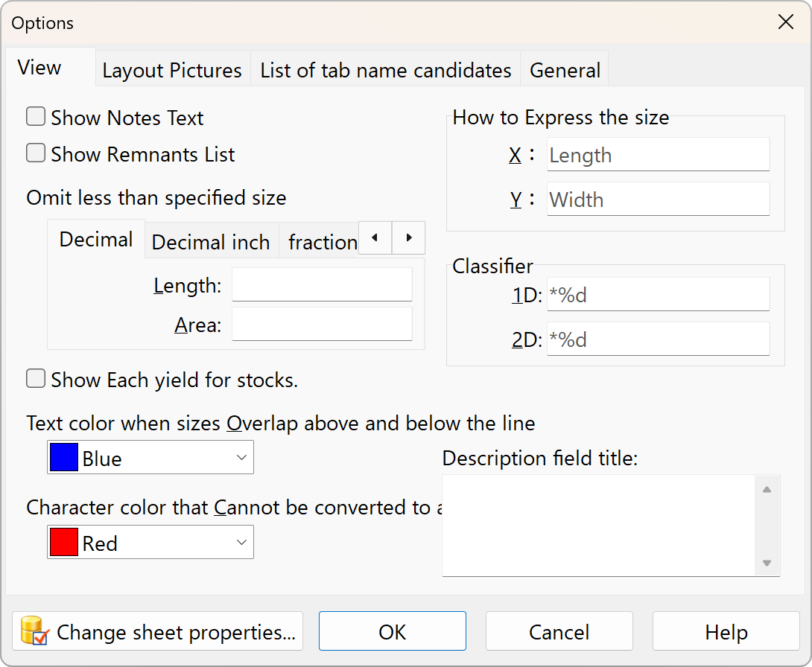Open the Blue overlap text color dropdown
Viewport: 812px width, 667px height.
point(241,458)
